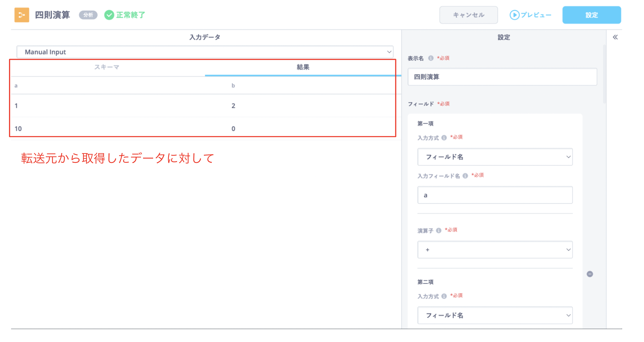644x342 pixels.
Task: Remove the field with the minus icon
Action: (x=590, y=274)
